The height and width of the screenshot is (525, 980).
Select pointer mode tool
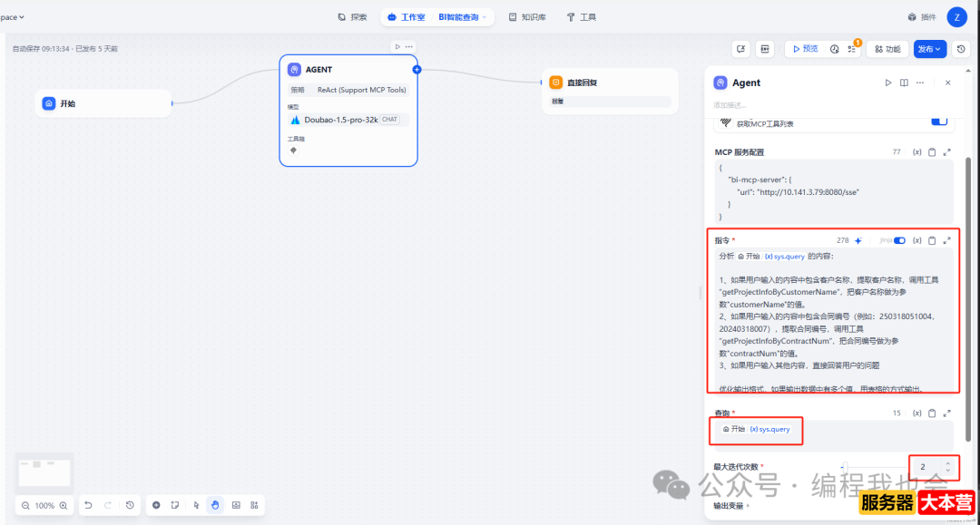pos(196,505)
